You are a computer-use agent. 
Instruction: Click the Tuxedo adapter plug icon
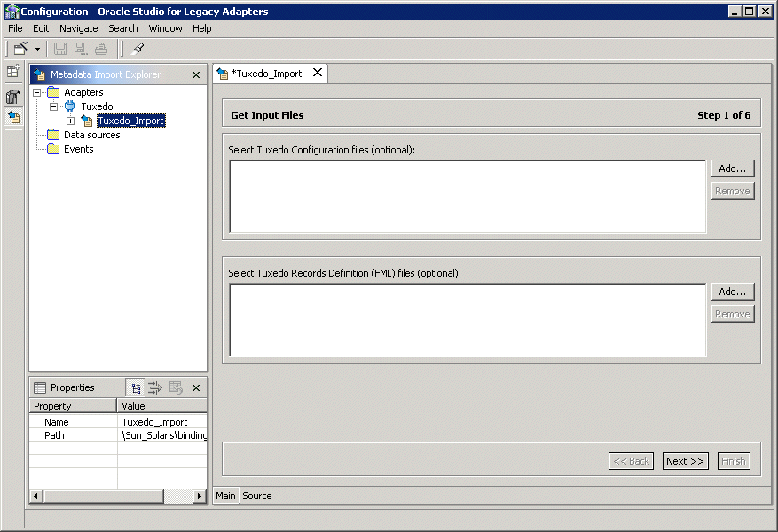[70, 106]
